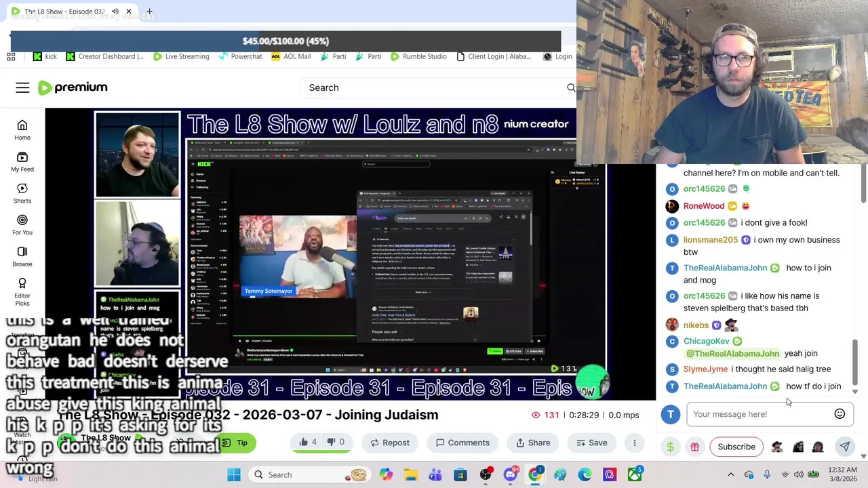Open the Login bookmark
868x488 pixels.
(x=557, y=56)
